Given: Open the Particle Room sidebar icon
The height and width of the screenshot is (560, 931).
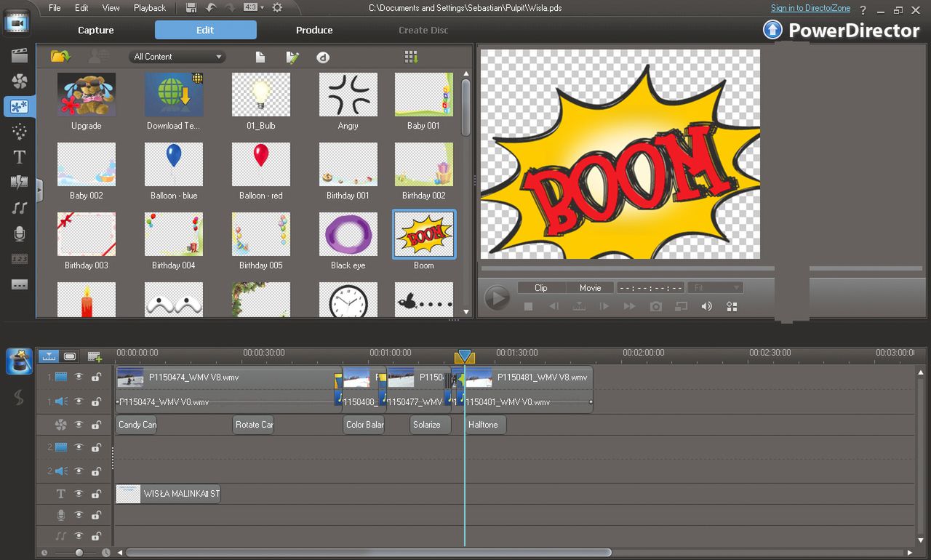Looking at the screenshot, I should click(19, 132).
